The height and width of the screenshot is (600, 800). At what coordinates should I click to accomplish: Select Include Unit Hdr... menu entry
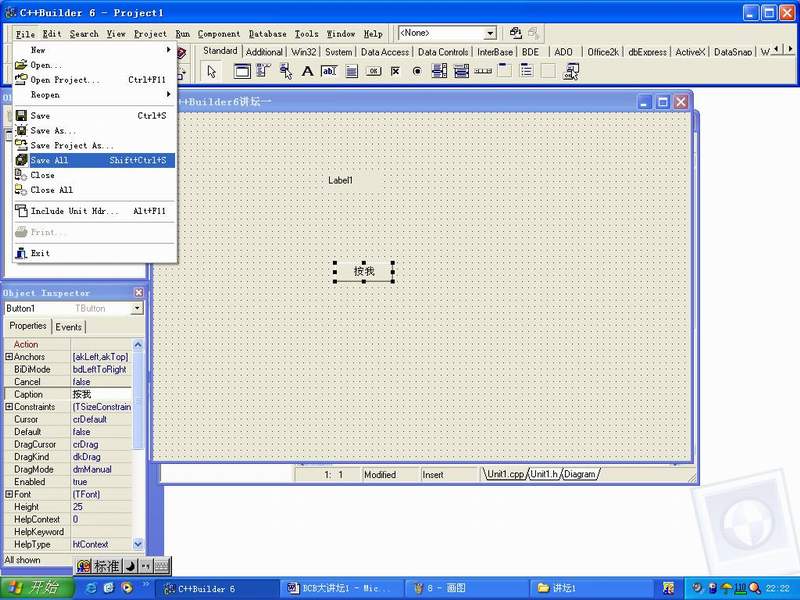click(x=94, y=211)
